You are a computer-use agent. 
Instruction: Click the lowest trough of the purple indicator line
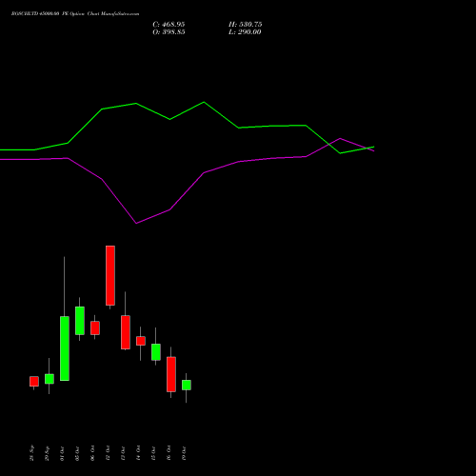pyautogui.click(x=136, y=223)
